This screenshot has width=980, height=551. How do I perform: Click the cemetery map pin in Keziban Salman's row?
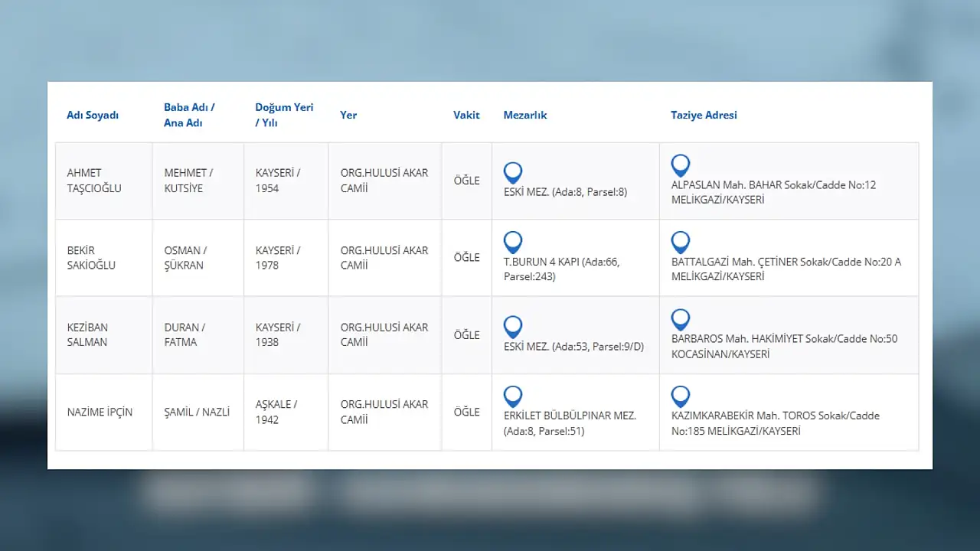(x=513, y=327)
